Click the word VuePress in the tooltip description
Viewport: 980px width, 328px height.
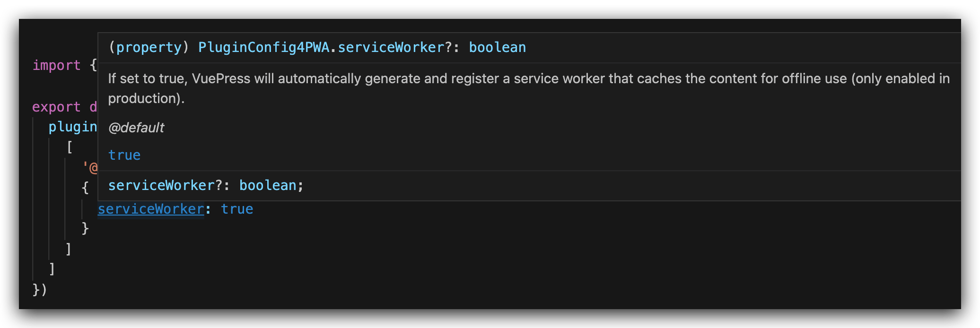pos(221,78)
